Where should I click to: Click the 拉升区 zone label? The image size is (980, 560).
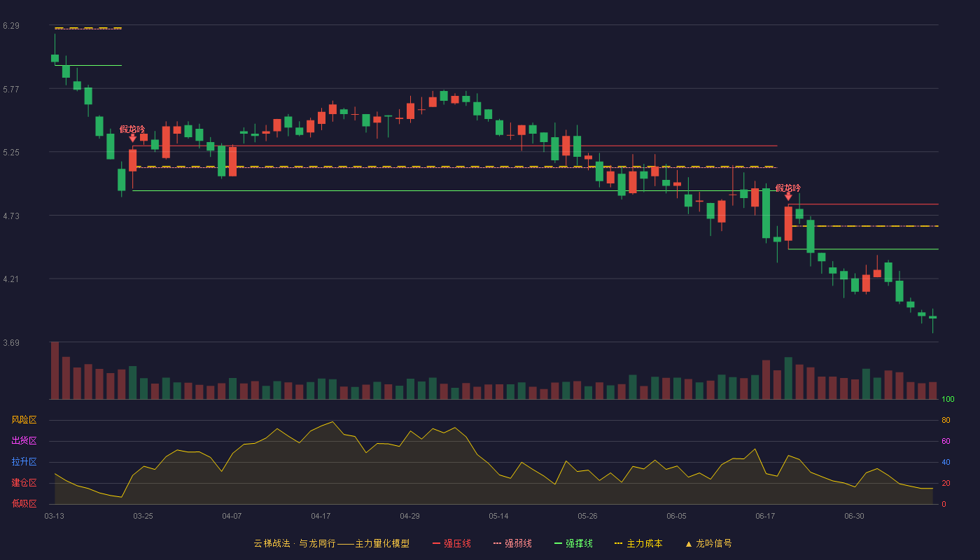point(24,462)
